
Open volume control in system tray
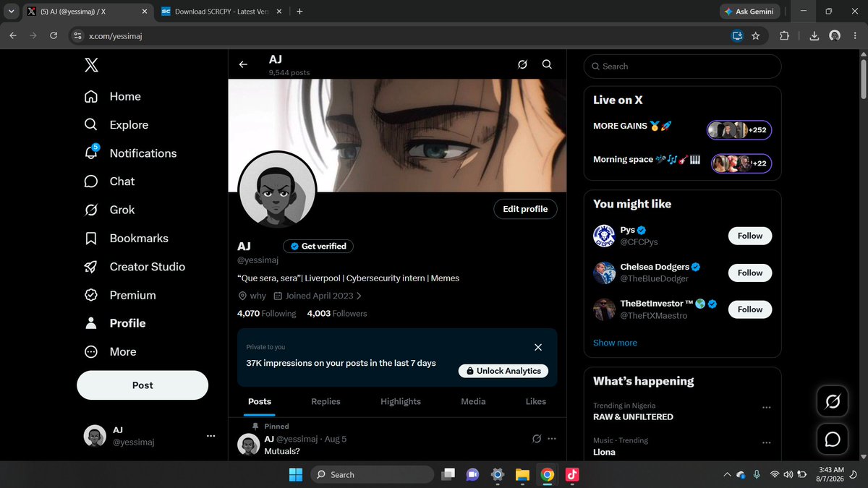point(788,474)
